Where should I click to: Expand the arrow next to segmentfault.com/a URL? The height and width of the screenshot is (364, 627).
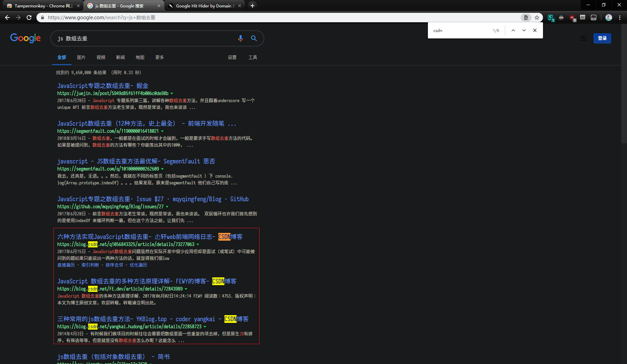[162, 131]
